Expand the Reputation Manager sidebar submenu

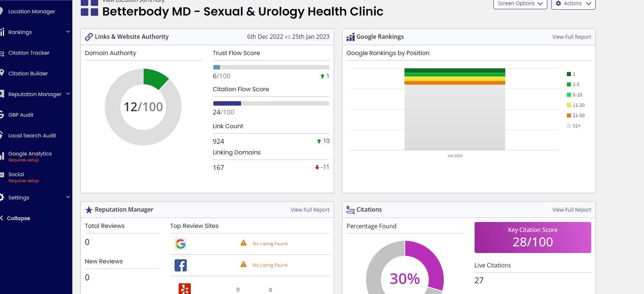pos(68,94)
